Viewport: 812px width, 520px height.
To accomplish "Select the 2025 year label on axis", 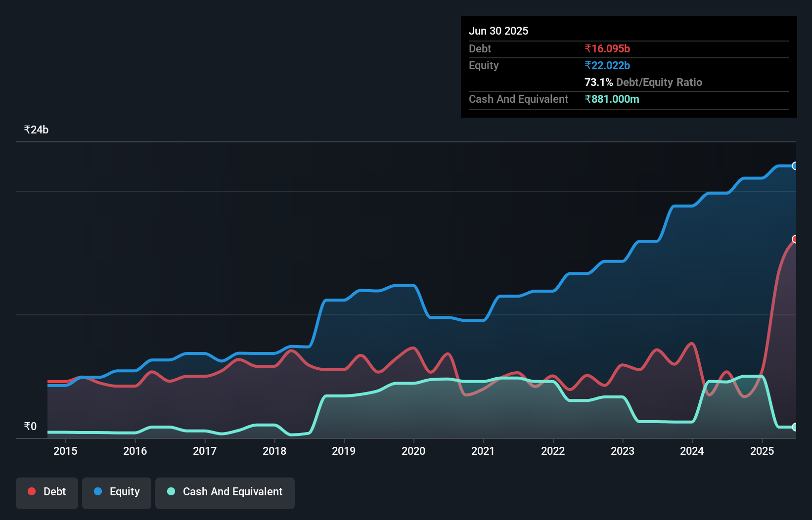I will pos(762,451).
